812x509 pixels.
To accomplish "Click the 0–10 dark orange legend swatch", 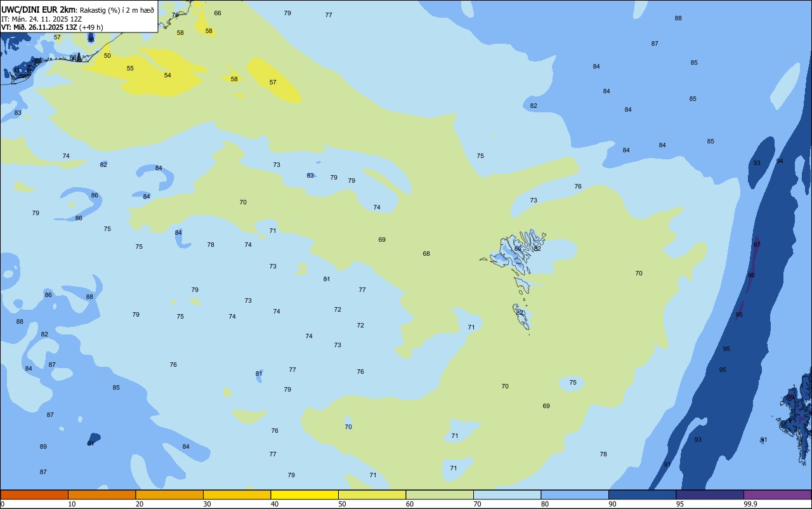I will click(x=34, y=494).
